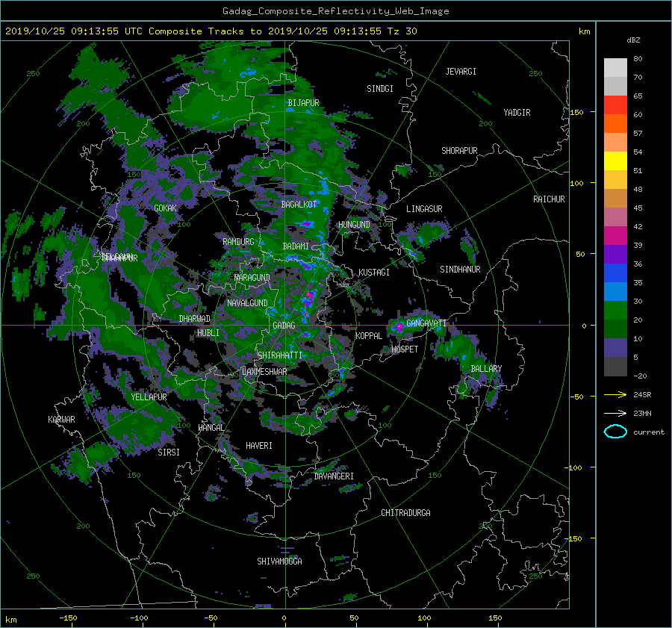Click the 100 value on bottom km axis
This screenshot has width=672, height=628.
click(x=424, y=618)
